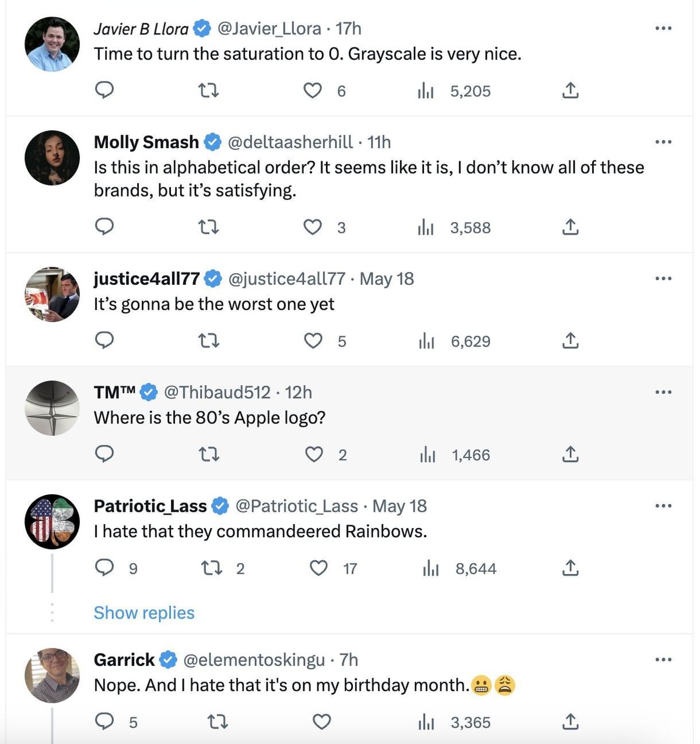Toggle like on Garrick's reply
Screen dimensions: 700x744
[x=321, y=722]
